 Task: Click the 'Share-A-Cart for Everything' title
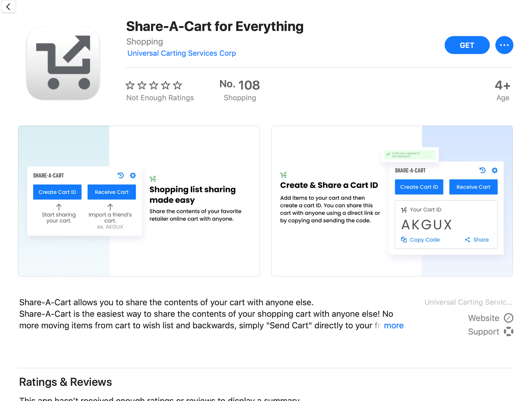(x=215, y=27)
